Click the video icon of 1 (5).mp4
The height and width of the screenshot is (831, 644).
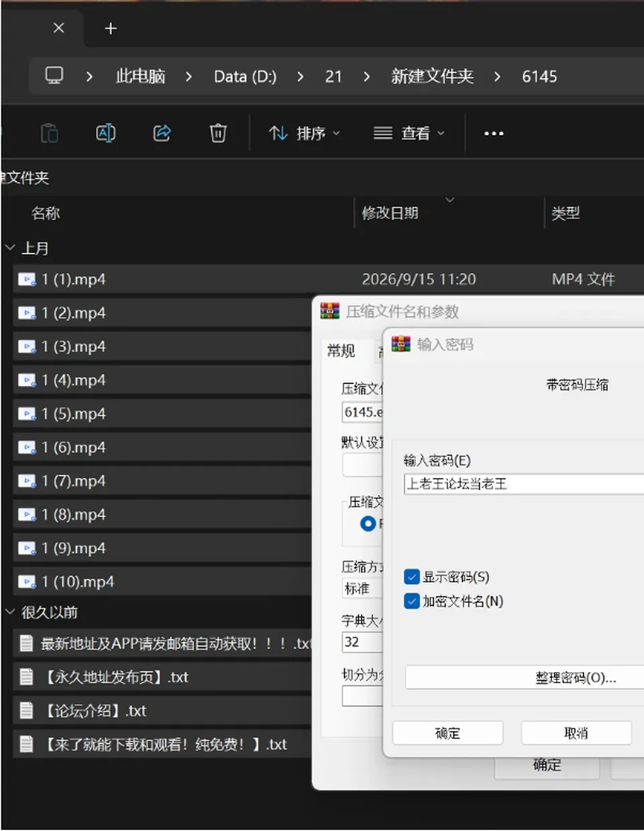click(27, 413)
